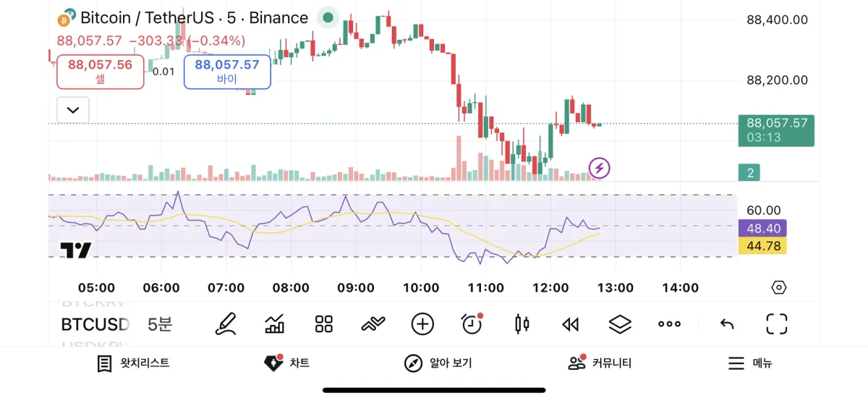Viewport: 868px width, 401px height.
Task: Change chart type with candlestick icon
Action: 522,324
